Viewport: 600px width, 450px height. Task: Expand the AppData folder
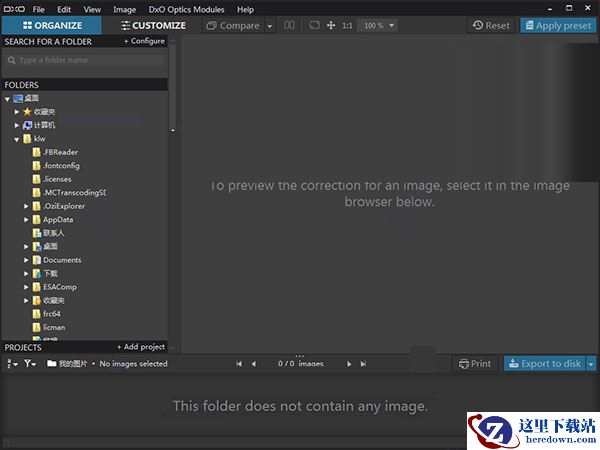27,219
